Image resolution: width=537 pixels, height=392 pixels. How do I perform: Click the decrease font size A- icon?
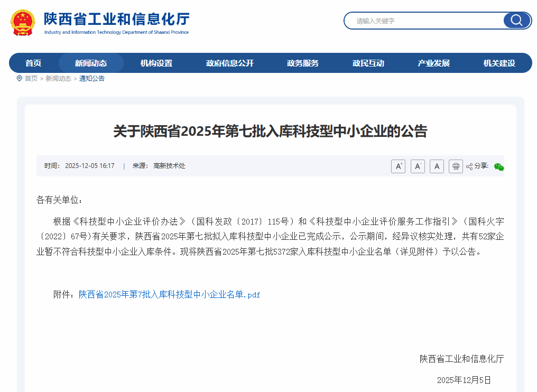pyautogui.click(x=418, y=166)
